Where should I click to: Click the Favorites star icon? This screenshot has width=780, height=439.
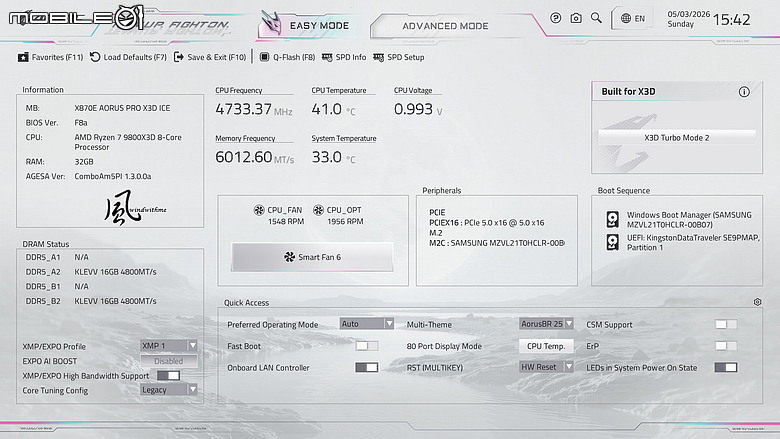coord(23,57)
